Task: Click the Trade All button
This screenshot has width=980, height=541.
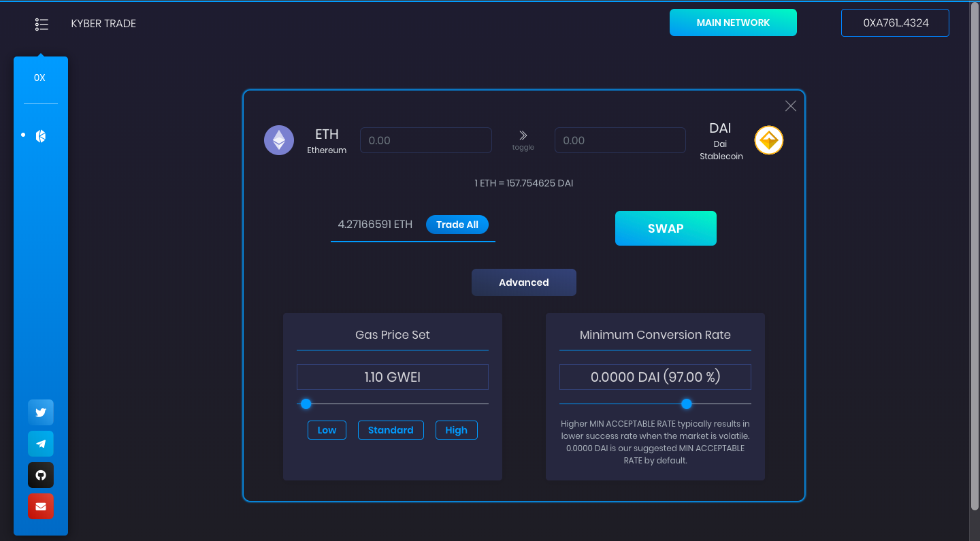Action: click(457, 225)
